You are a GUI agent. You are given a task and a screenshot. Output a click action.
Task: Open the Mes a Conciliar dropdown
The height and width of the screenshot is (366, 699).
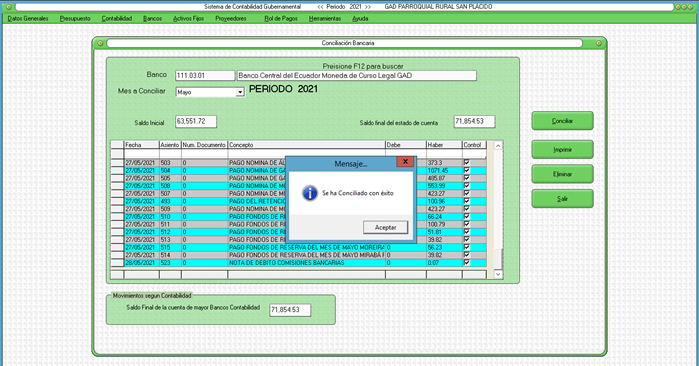(240, 92)
